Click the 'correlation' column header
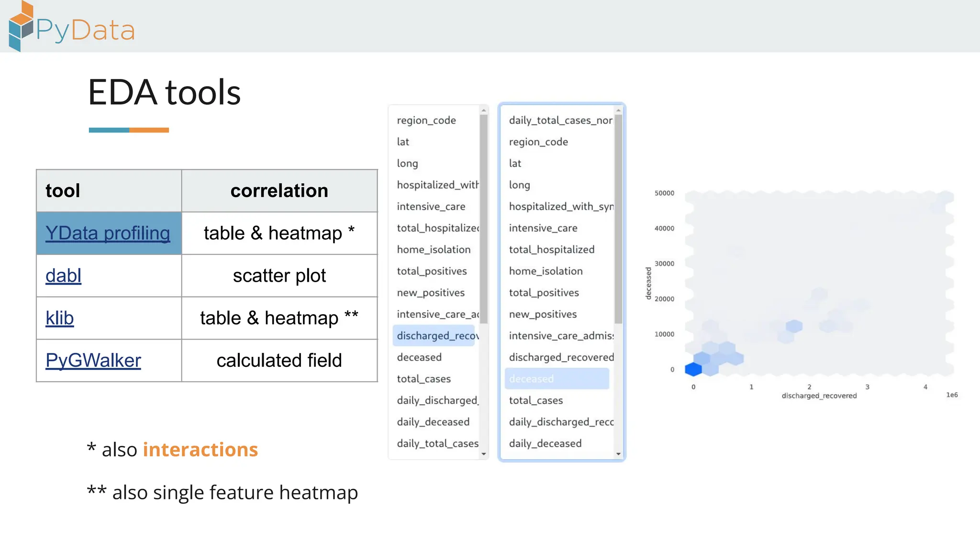980x551 pixels. 279,191
